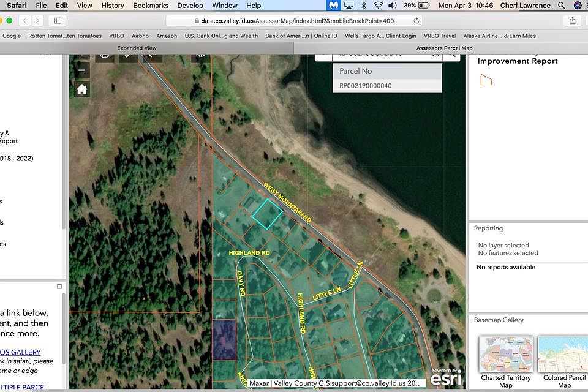588x392 pixels.
Task: Click the print icon on map toolbar
Action: [x=105, y=55]
